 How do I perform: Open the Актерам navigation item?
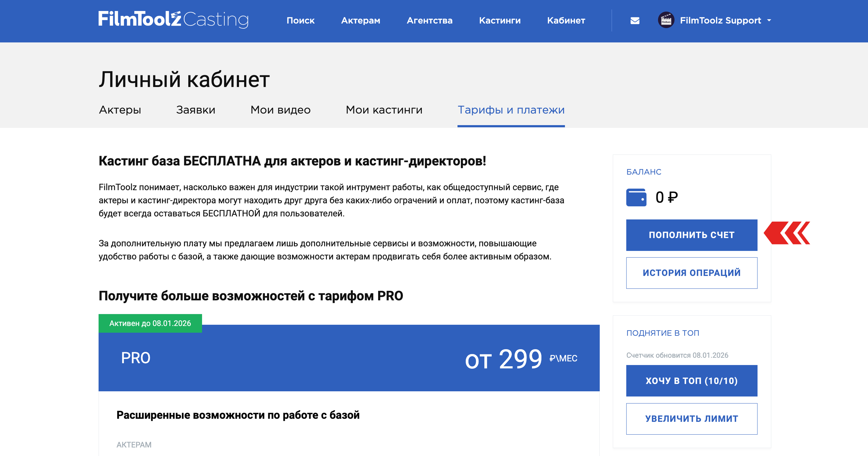pos(360,20)
